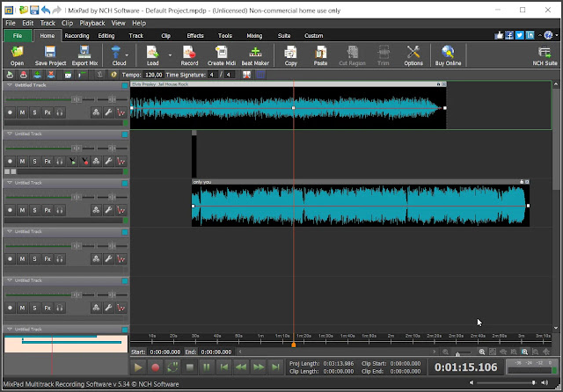Image resolution: width=563 pixels, height=392 pixels.
Task: Mute the third track
Action: tap(22, 210)
